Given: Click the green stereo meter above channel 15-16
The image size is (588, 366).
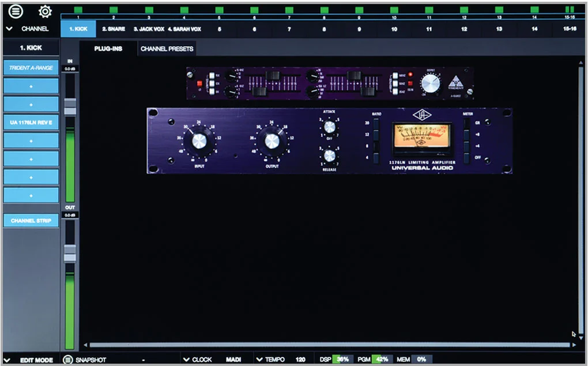Looking at the screenshot, I should click(x=570, y=10).
